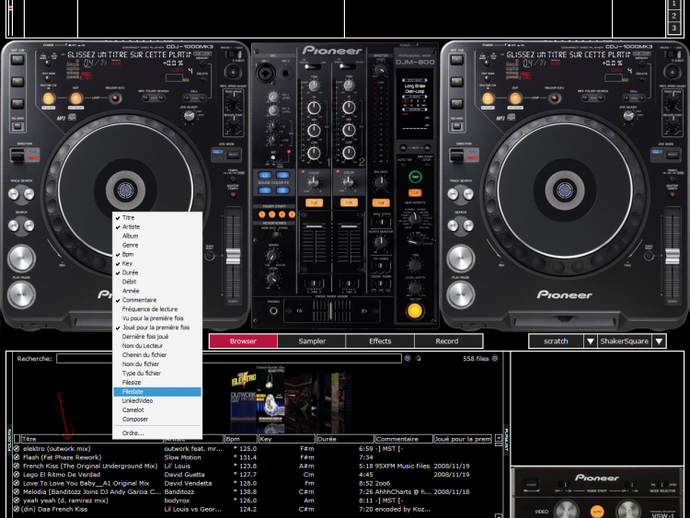Click the play/pause button on the left deck

click(x=21, y=293)
